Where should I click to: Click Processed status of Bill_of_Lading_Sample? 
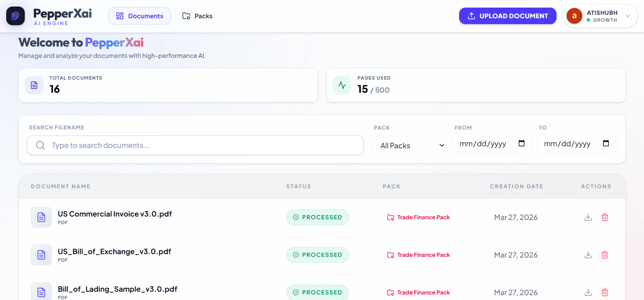318,292
